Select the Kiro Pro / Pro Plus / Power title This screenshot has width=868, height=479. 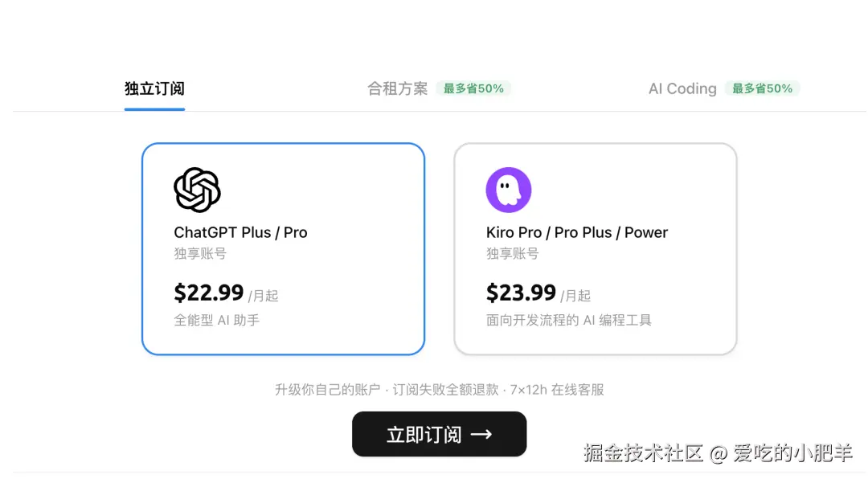click(x=577, y=232)
